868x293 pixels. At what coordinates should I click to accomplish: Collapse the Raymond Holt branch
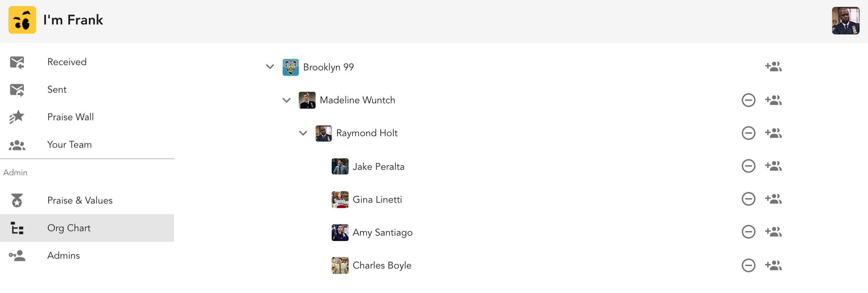[x=303, y=133]
